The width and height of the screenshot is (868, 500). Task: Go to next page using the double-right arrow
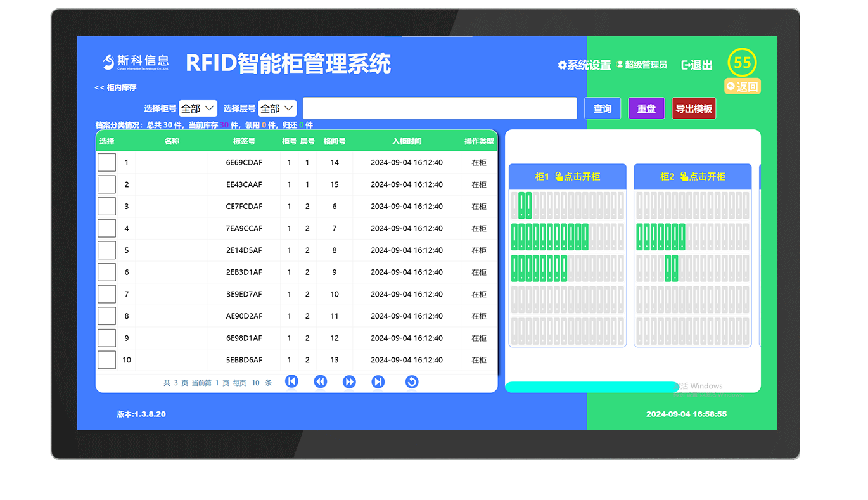[x=349, y=381]
